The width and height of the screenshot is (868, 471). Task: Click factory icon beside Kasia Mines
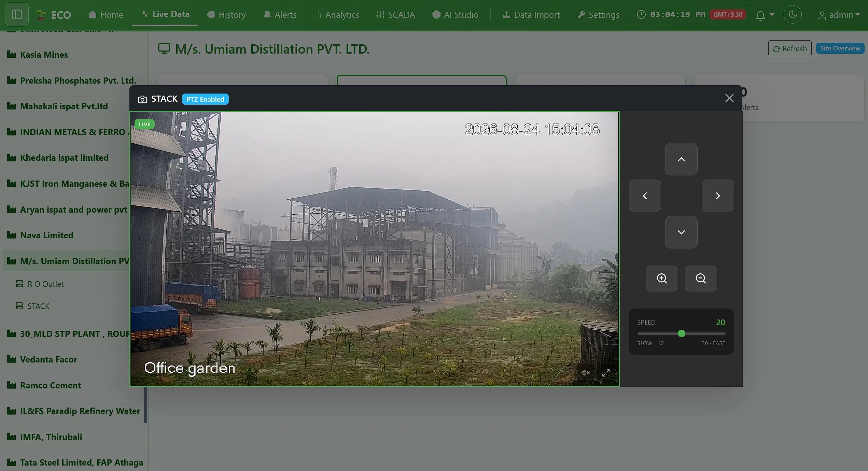[x=11, y=54]
